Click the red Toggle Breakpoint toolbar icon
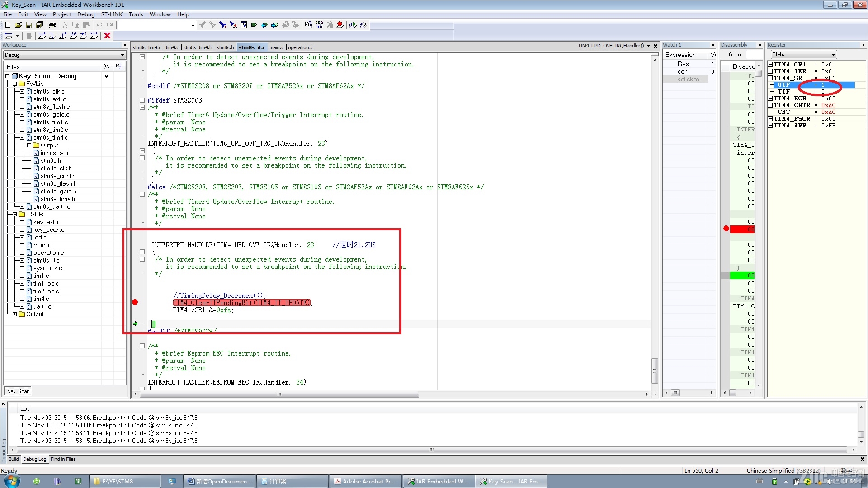This screenshot has height=488, width=868. point(340,25)
